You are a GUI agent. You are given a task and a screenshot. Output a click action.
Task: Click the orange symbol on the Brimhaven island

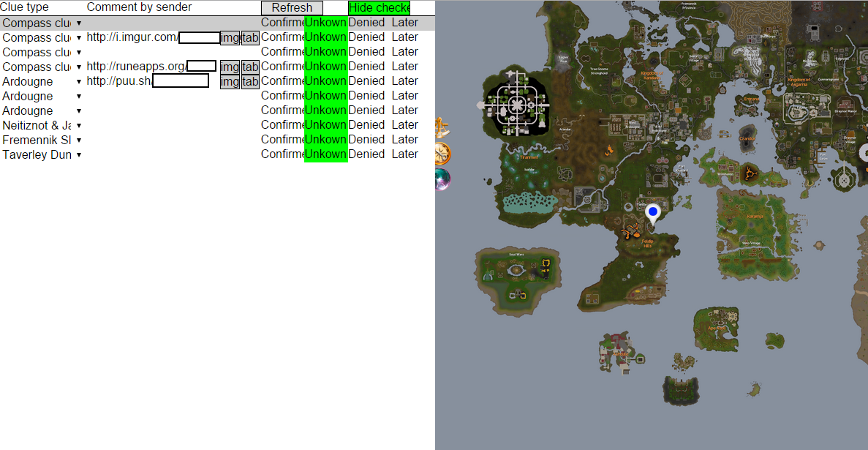tap(751, 173)
